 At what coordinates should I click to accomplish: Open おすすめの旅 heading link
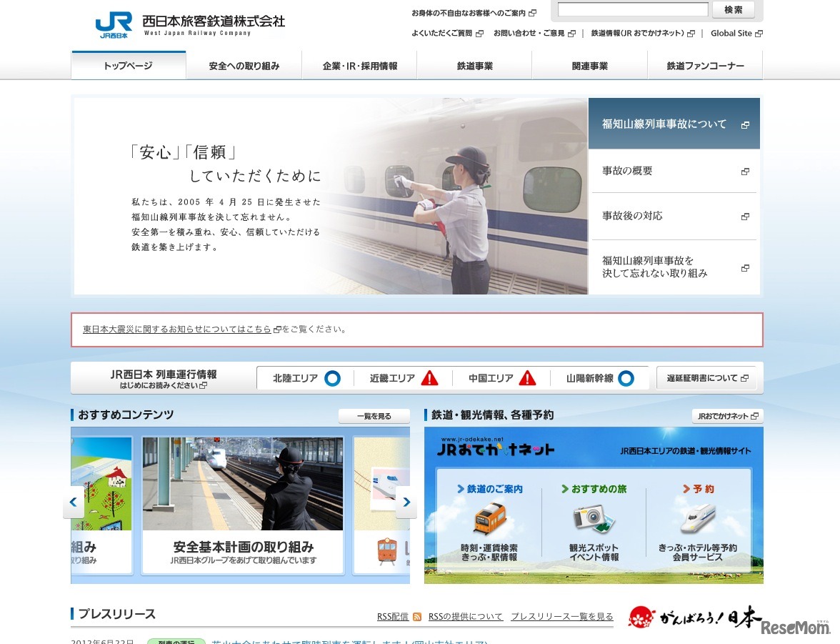click(594, 489)
